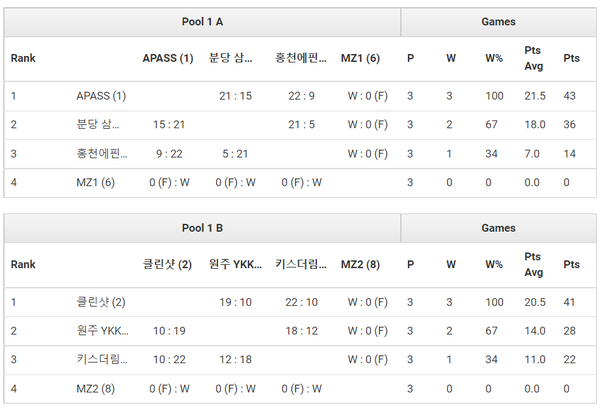View the 19 : 10 match score

click(x=235, y=302)
